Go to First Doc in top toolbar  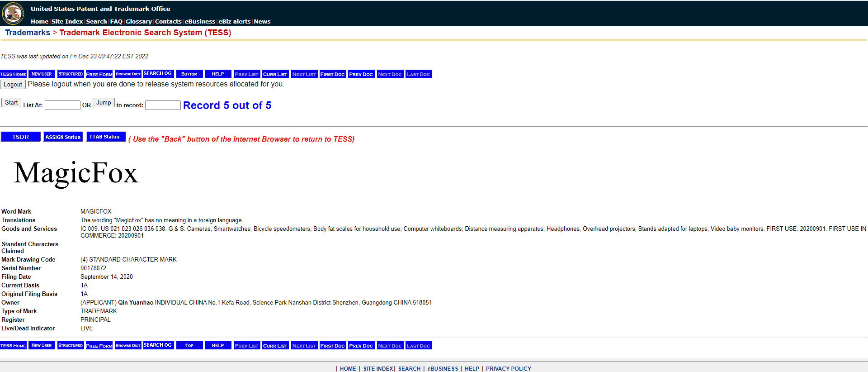pyautogui.click(x=332, y=74)
